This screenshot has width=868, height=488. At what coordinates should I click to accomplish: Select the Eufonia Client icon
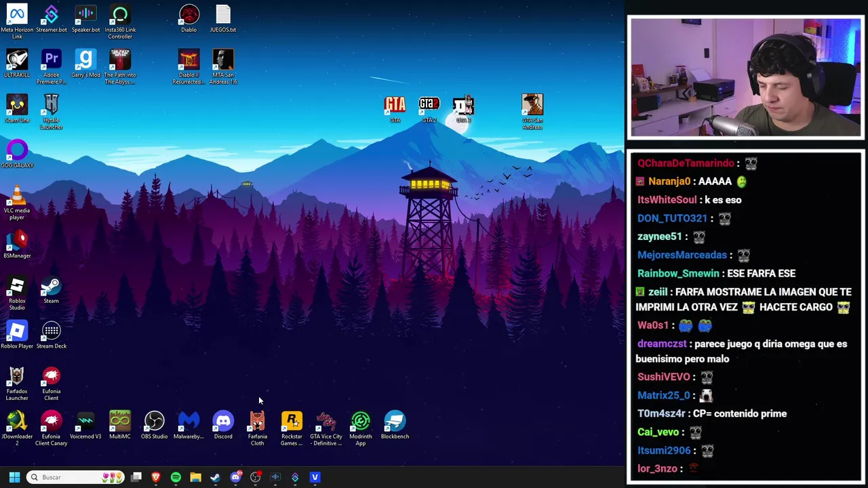click(51, 383)
